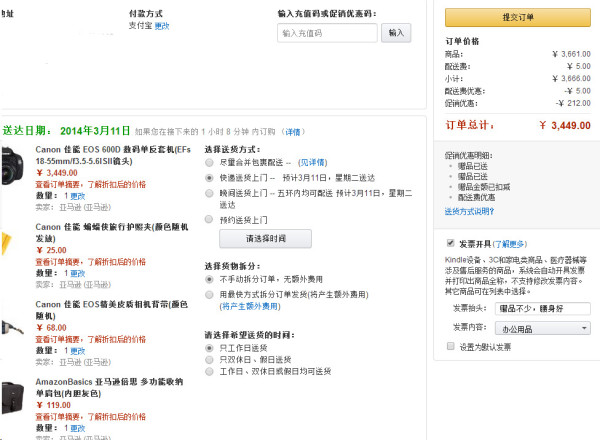
Task: Click 查看订单摘要 under the ¥3,449.00 price
Action: [x=91, y=184]
